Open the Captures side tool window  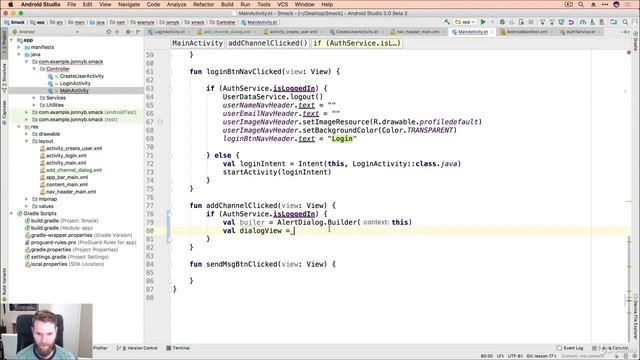(x=4, y=112)
